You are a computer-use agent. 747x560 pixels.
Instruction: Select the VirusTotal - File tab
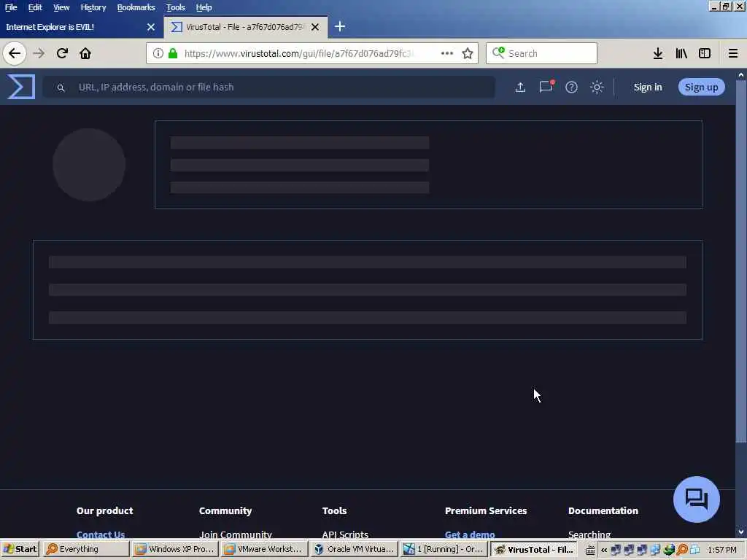pyautogui.click(x=245, y=27)
